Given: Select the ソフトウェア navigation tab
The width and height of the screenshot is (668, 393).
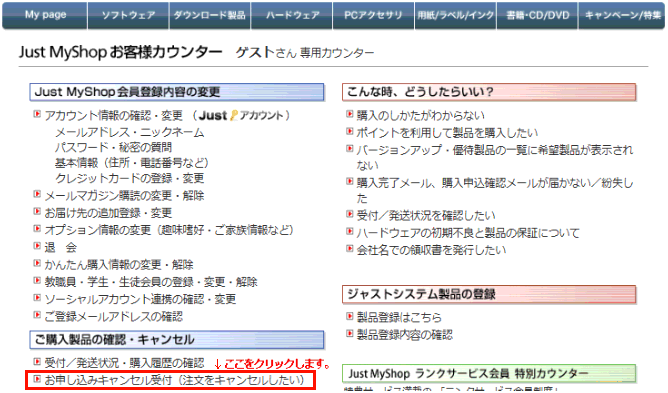Looking at the screenshot, I should tap(128, 15).
